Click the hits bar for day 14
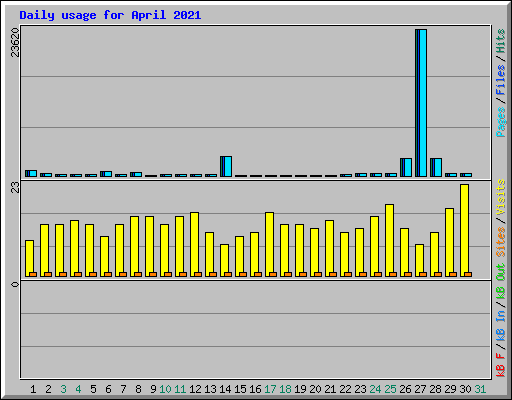The width and height of the screenshot is (512, 400). coord(226,166)
